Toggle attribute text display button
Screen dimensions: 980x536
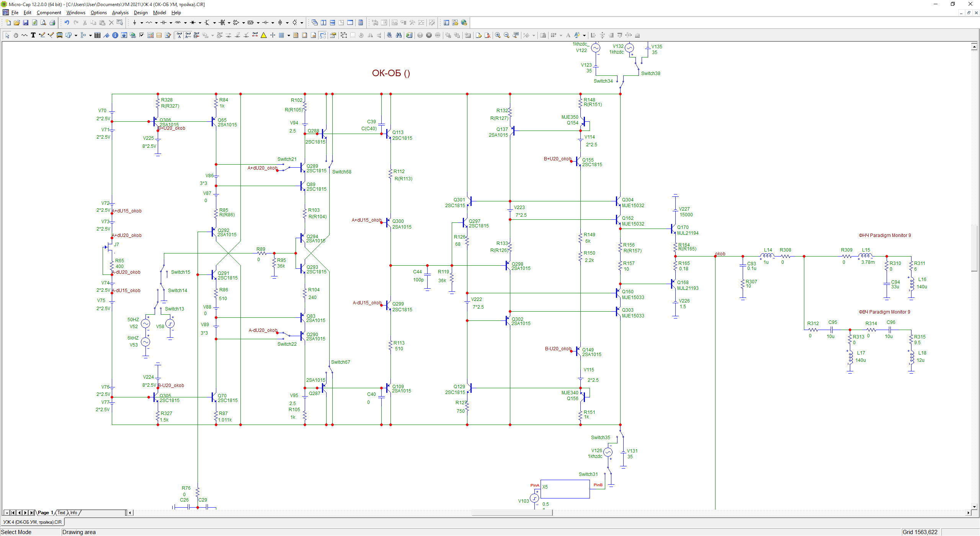click(179, 35)
